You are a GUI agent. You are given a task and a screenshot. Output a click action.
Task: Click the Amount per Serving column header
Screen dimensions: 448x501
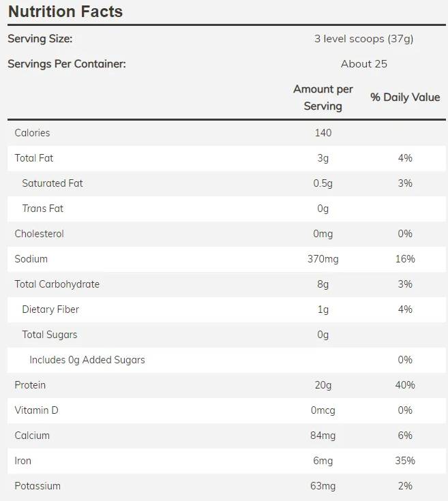point(323,97)
